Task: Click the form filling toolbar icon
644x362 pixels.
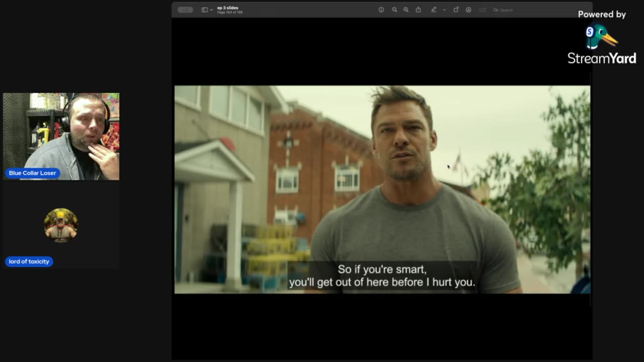Action: 483,10
